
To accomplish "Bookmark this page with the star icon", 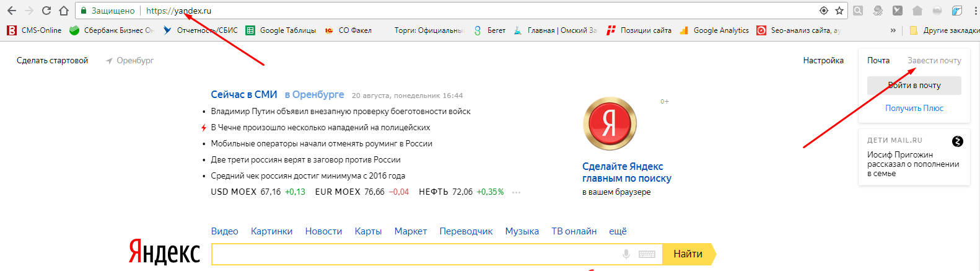I will click(839, 11).
